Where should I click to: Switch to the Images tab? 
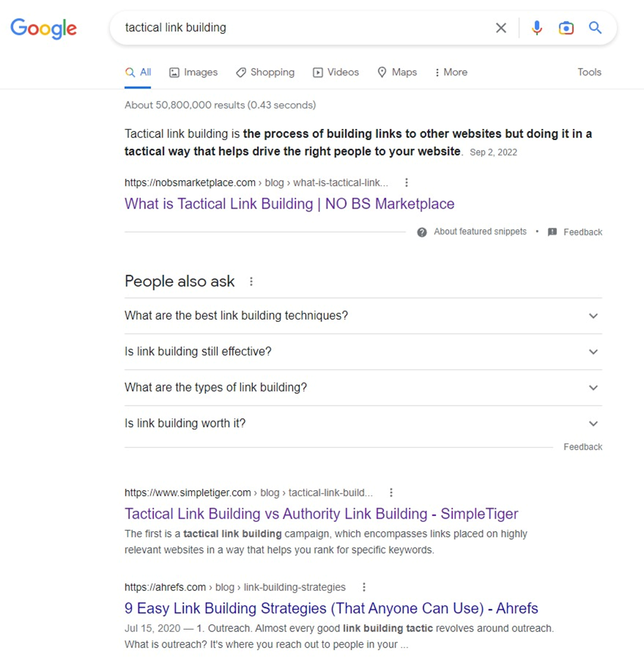193,72
